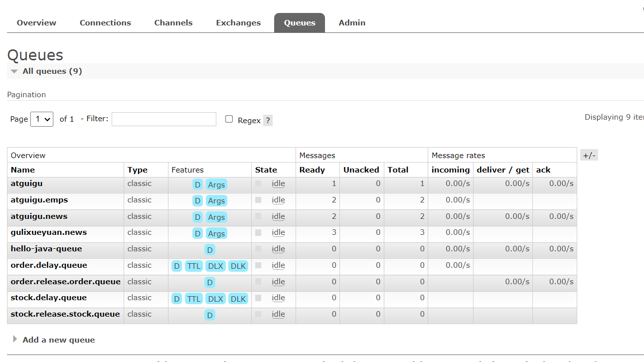The image size is (644, 362).
Task: Click the DLK badge on order.delay.queue row
Action: pyautogui.click(x=238, y=266)
